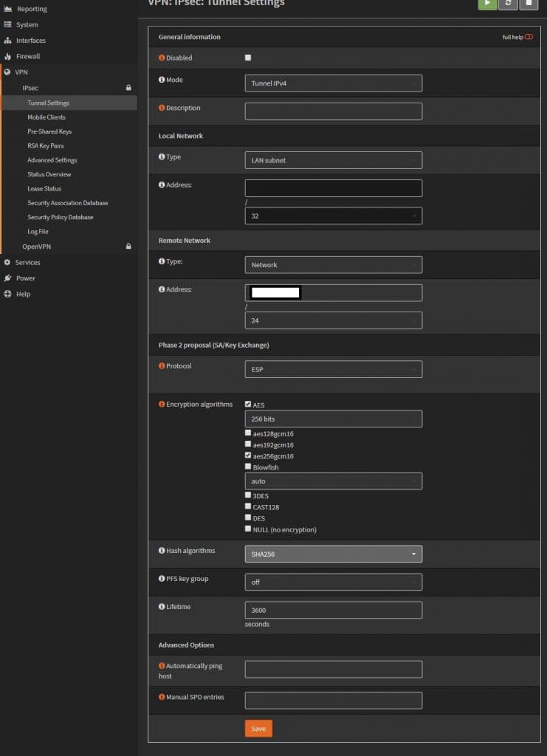Viewport: 547px width, 756px height.
Task: Enable the DES checkbox
Action: point(248,518)
